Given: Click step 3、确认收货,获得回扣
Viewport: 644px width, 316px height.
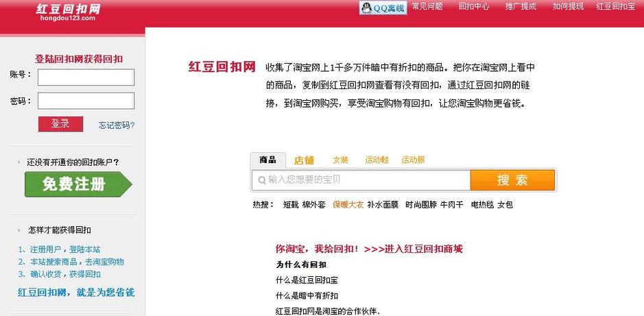Looking at the screenshot, I should click(60, 274).
